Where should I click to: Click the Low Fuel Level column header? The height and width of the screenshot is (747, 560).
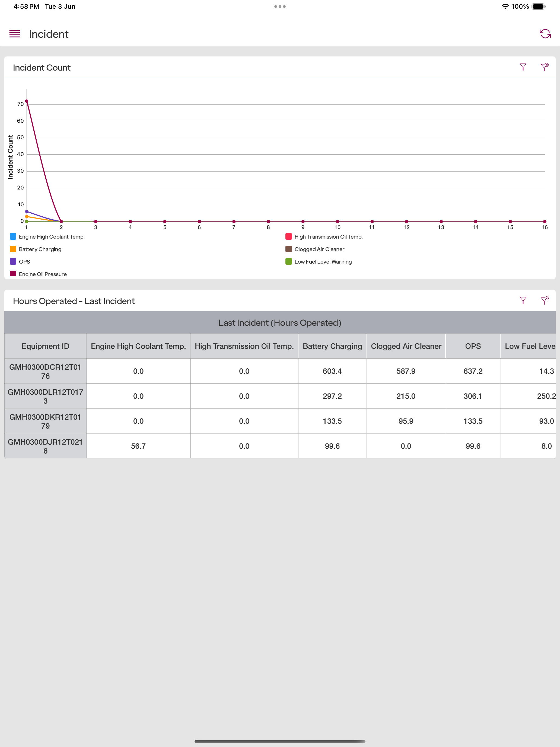tap(528, 346)
